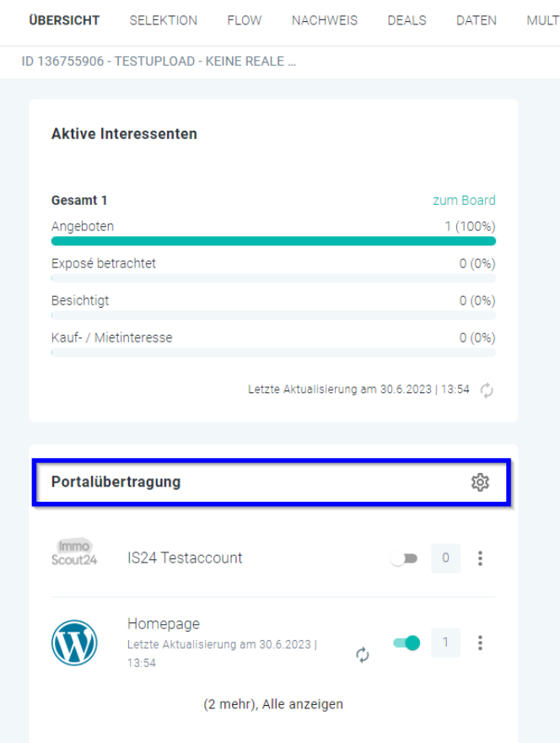
Task: Click the Angeboten progress bar
Action: (x=273, y=240)
